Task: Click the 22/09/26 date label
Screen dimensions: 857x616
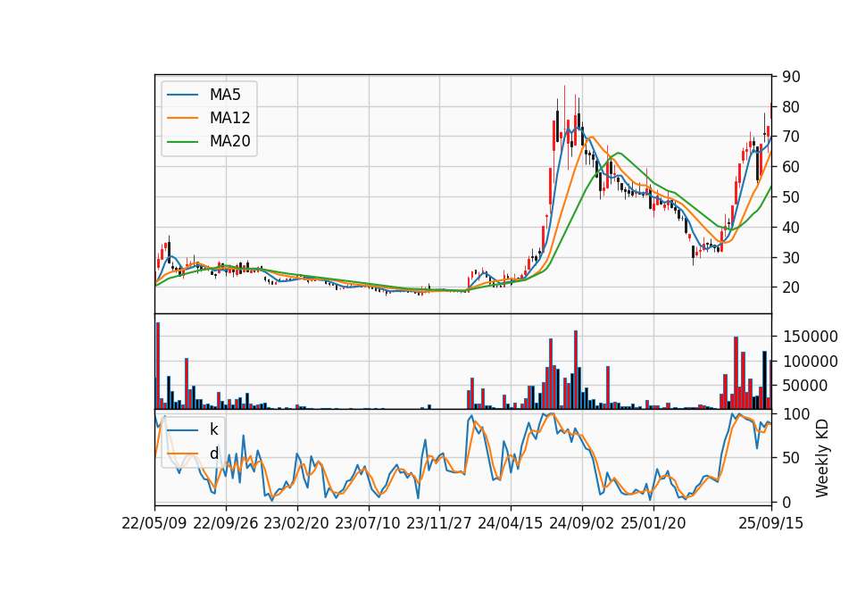Action: click(x=226, y=523)
